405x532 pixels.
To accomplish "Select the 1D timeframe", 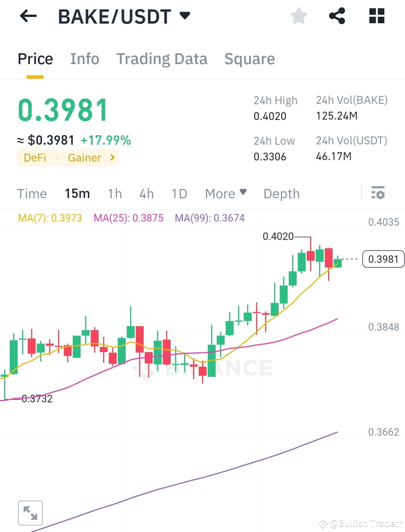I will 179,193.
